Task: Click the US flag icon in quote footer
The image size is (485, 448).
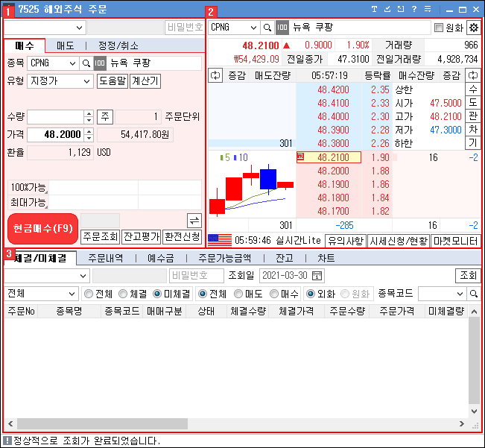Action: pos(220,240)
